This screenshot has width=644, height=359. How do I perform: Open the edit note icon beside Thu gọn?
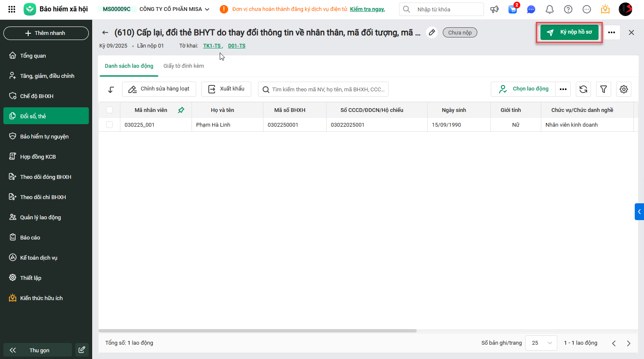point(82,350)
